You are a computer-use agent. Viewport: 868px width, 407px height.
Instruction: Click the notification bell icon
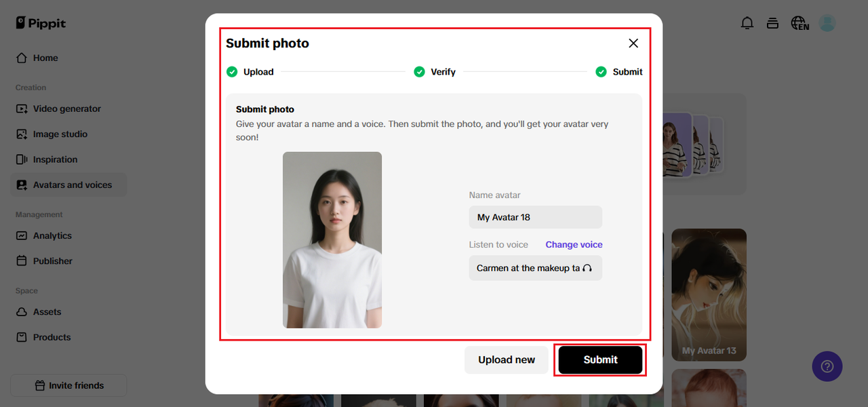click(747, 23)
